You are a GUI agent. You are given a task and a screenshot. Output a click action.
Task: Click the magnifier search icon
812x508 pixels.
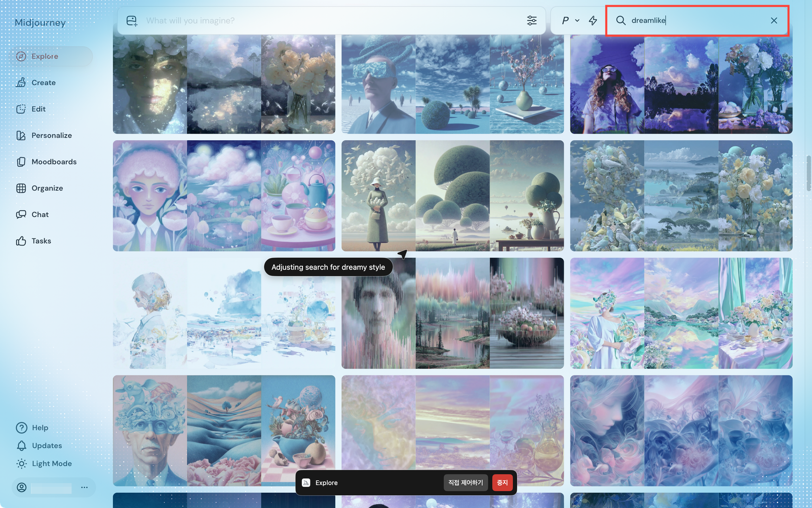click(621, 21)
